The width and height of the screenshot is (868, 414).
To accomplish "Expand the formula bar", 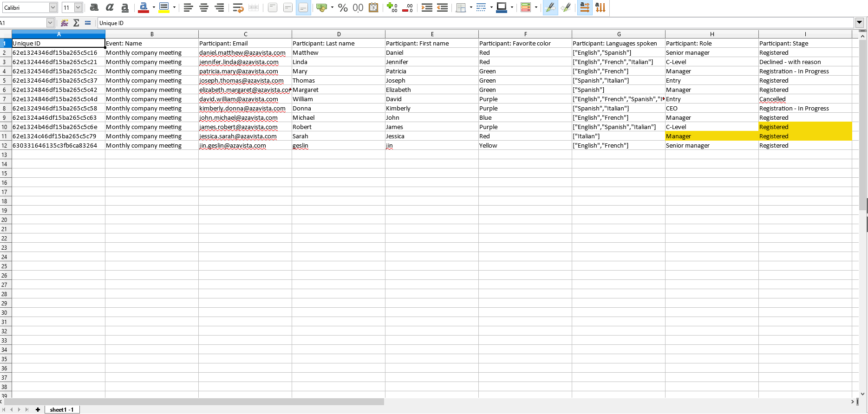I will click(859, 22).
